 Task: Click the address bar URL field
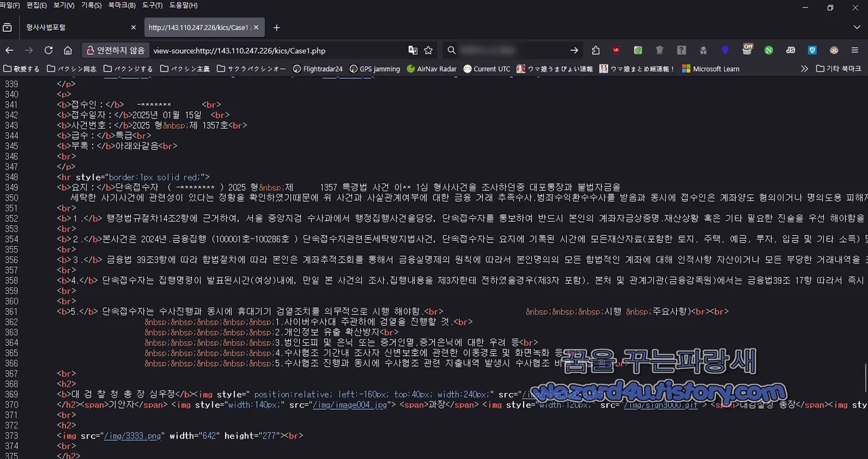[239, 50]
